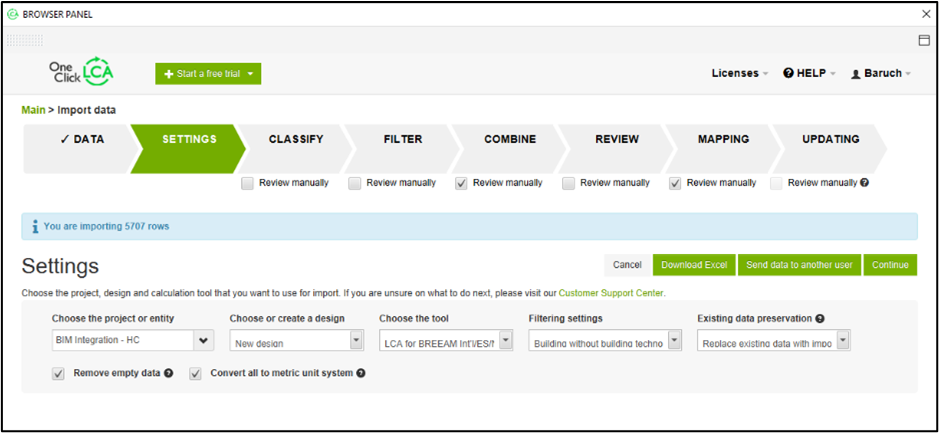Image resolution: width=939 pixels, height=433 pixels.
Task: Toggle Review manually under CLASSIFY
Action: pos(247,183)
